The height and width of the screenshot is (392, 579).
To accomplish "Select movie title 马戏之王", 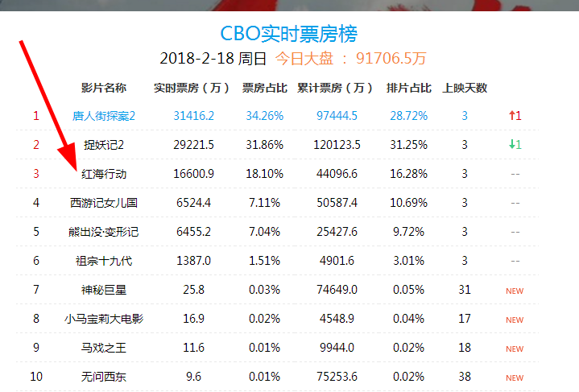I will 104,348.
